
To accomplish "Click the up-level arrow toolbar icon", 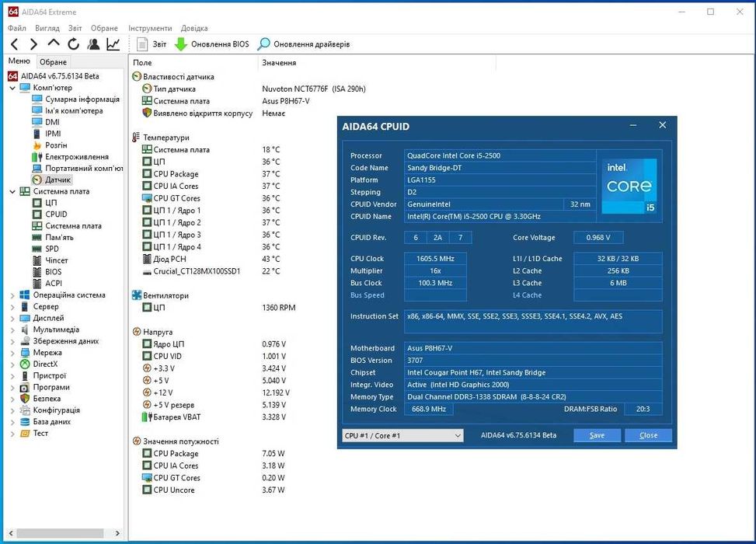I will pos(54,44).
